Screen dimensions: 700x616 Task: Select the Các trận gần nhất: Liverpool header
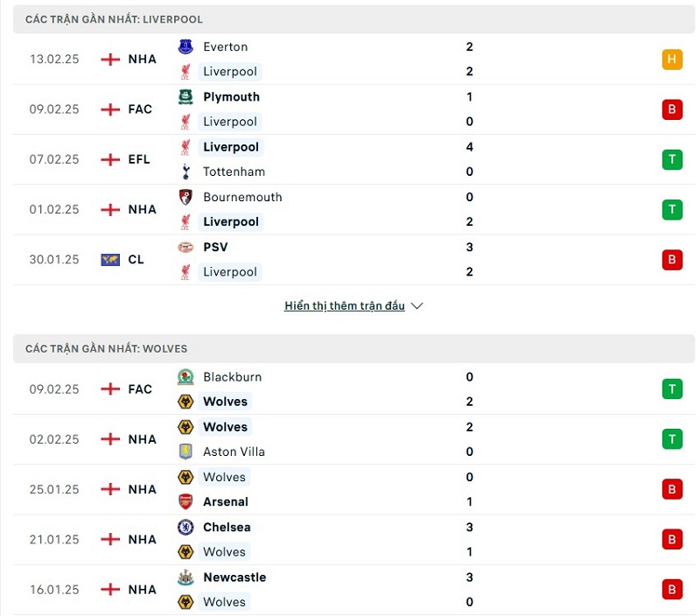point(114,19)
